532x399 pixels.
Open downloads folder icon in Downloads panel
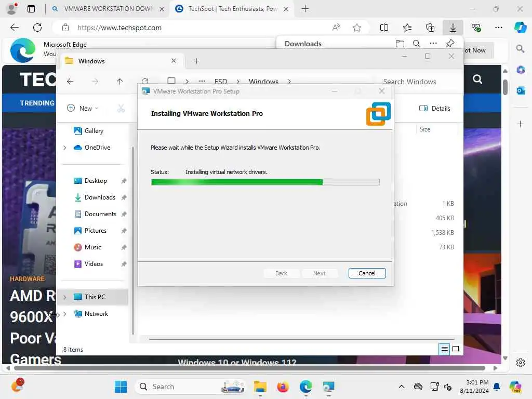[x=400, y=44]
